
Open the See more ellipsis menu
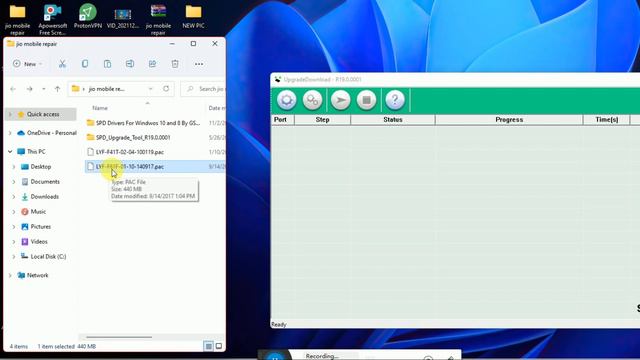(x=199, y=64)
